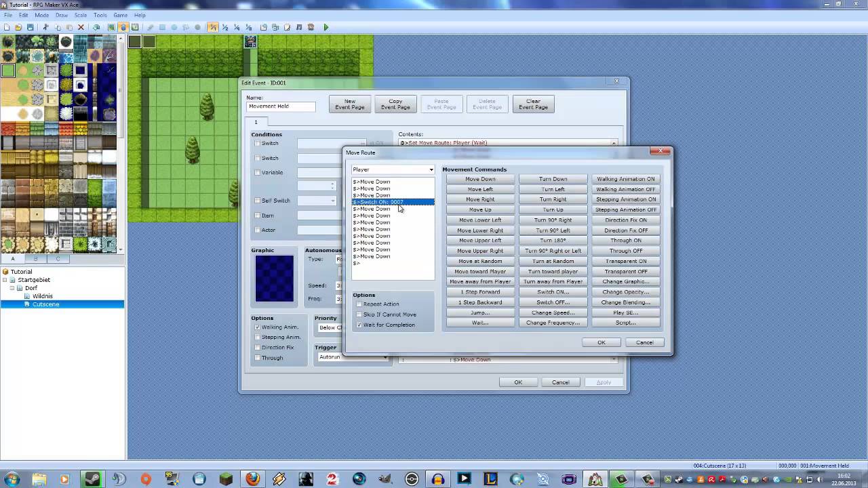
Task: Click the New Event Page button
Action: pos(350,104)
